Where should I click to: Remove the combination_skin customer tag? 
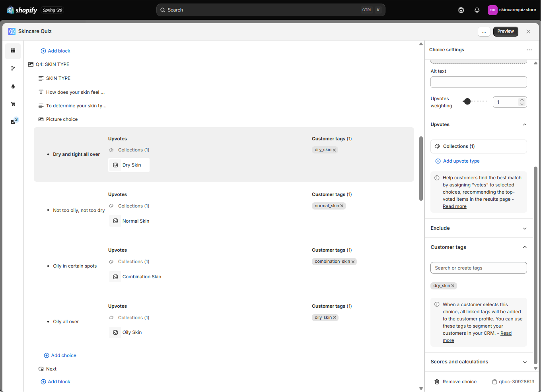tap(353, 262)
